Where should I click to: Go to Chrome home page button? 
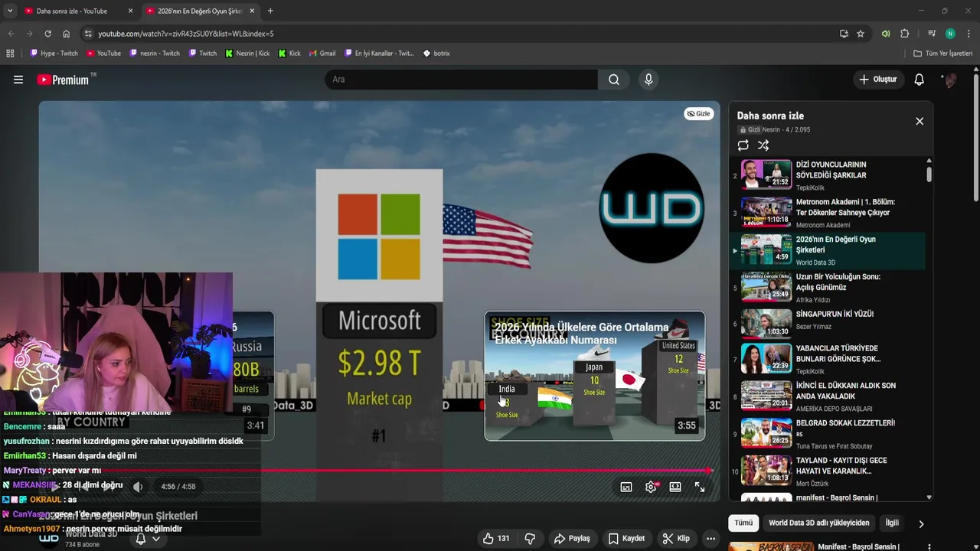tap(67, 34)
